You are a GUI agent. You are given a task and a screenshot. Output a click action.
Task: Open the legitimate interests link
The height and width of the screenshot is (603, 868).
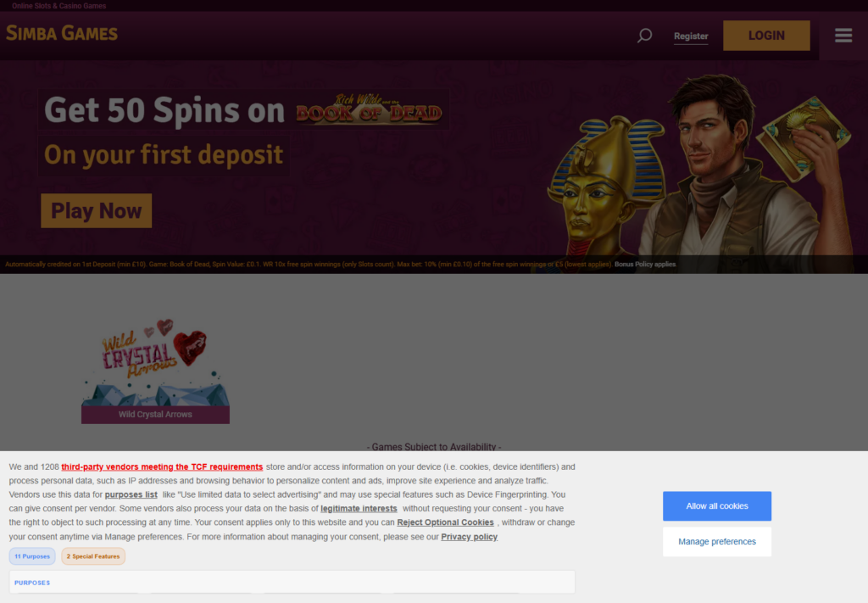coord(359,508)
